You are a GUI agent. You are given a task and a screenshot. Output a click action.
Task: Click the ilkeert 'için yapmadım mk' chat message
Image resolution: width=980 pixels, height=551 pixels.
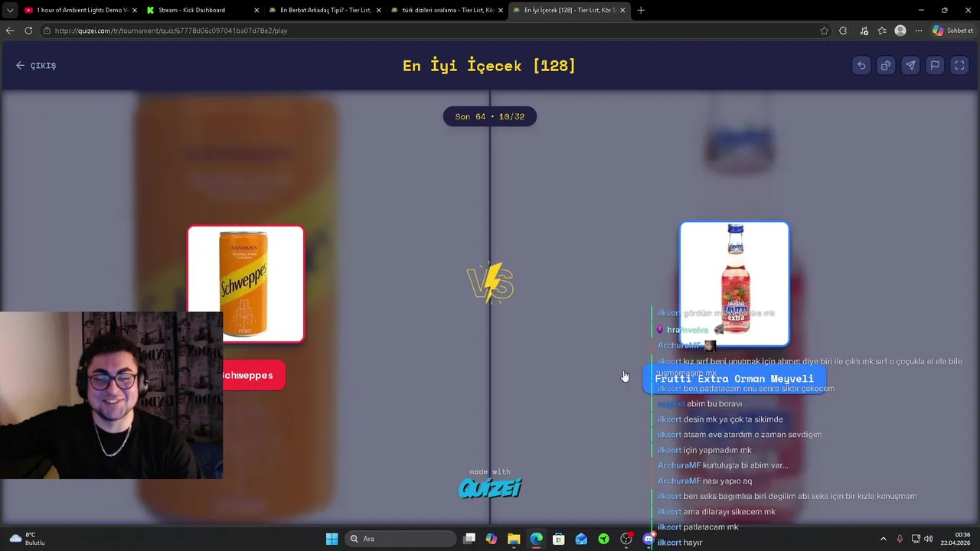pos(704,450)
